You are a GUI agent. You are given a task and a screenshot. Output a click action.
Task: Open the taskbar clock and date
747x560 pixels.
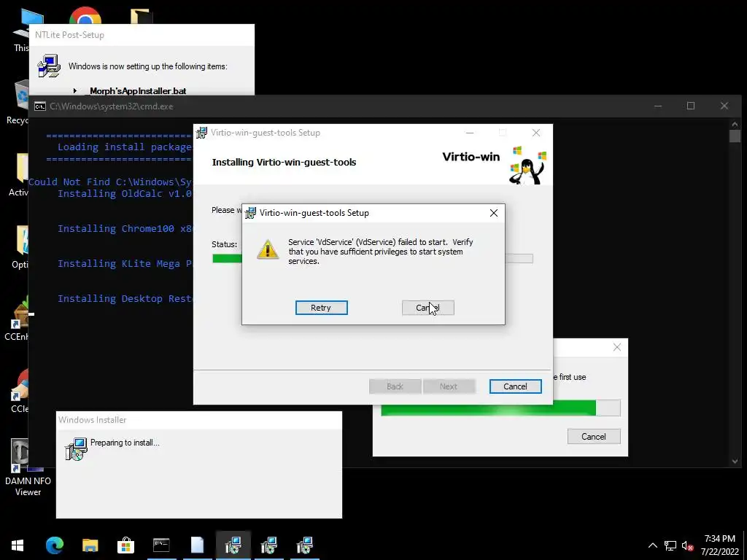click(x=719, y=545)
